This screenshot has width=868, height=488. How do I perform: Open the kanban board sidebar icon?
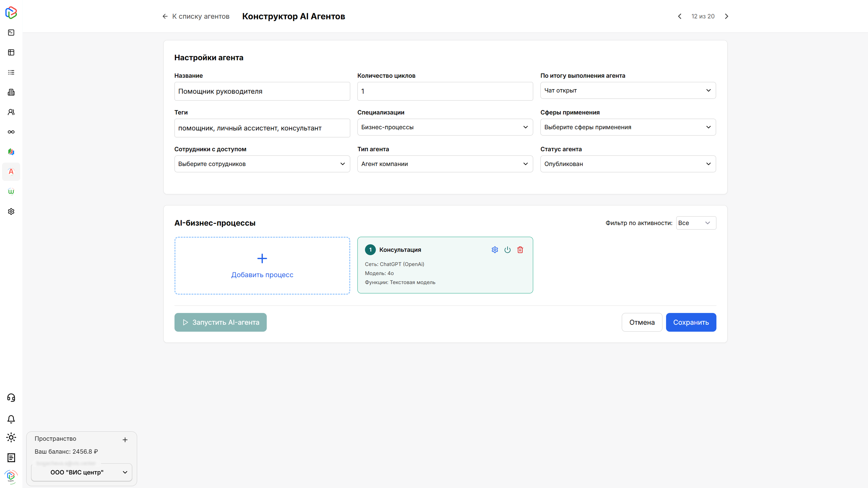click(11, 52)
